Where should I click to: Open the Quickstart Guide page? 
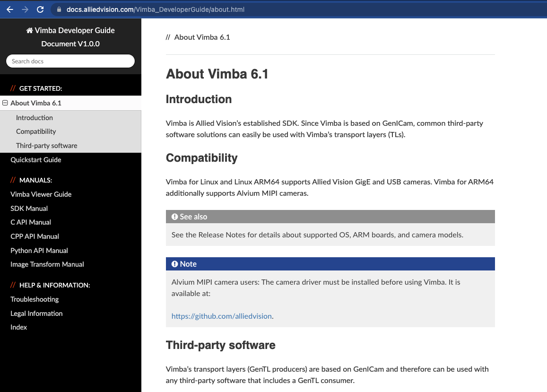(x=36, y=160)
